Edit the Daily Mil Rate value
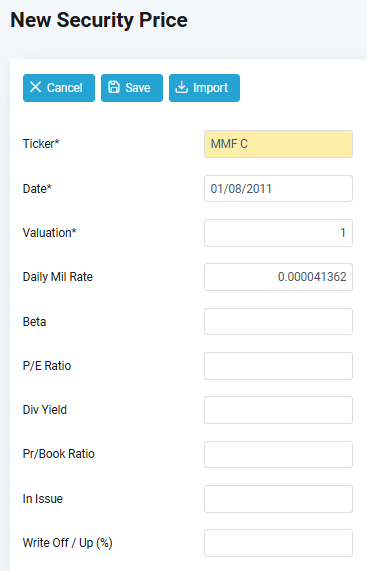 click(278, 277)
